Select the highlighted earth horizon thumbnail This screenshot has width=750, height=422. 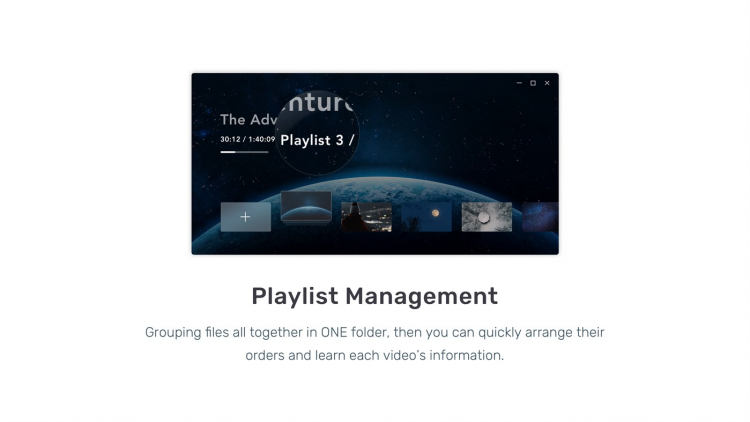tap(306, 208)
